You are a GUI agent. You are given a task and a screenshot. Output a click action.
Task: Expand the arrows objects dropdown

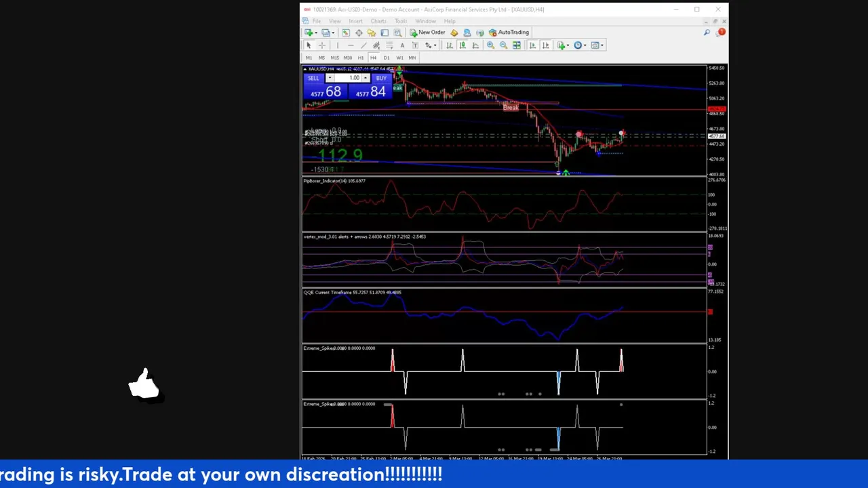[x=435, y=45]
